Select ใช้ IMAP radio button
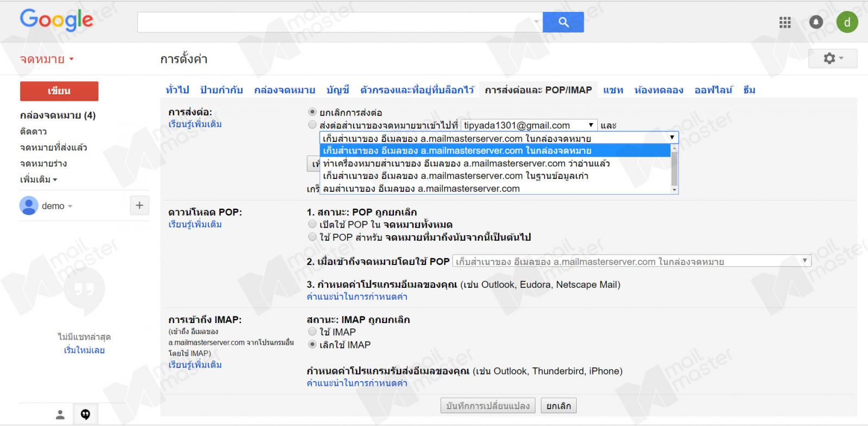Viewport: 868px width, 426px height. [x=312, y=332]
